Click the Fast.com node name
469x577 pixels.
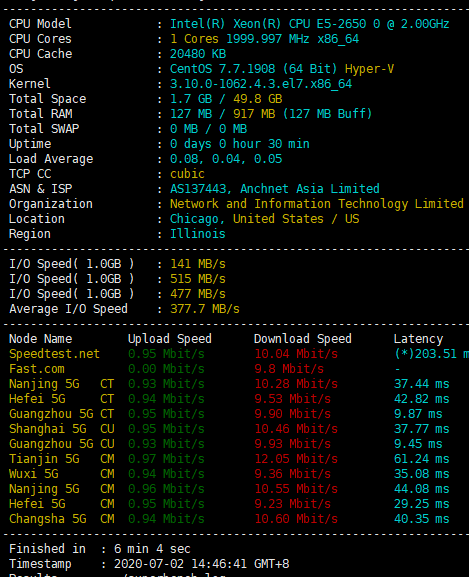click(x=37, y=369)
